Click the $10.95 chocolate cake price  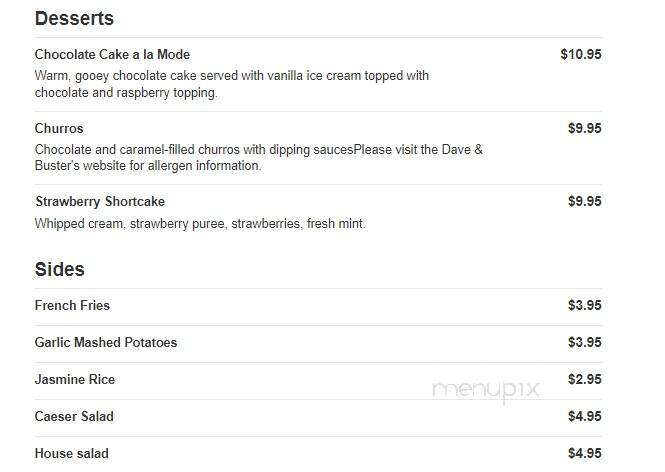point(581,54)
